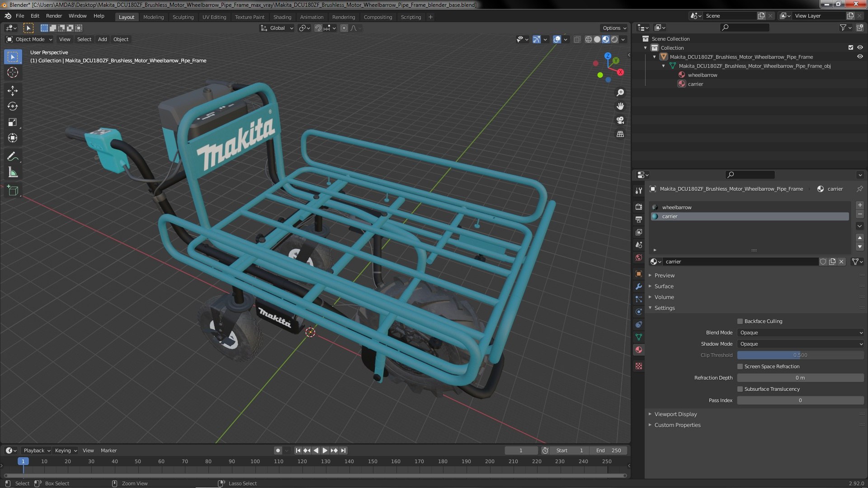868x488 pixels.
Task: Add a new material slot with plus button
Action: 860,205
